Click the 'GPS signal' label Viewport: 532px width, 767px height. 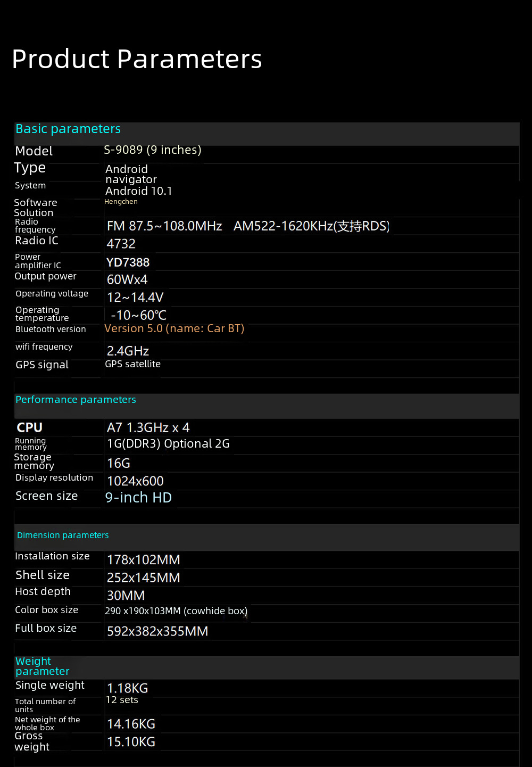[42, 365]
